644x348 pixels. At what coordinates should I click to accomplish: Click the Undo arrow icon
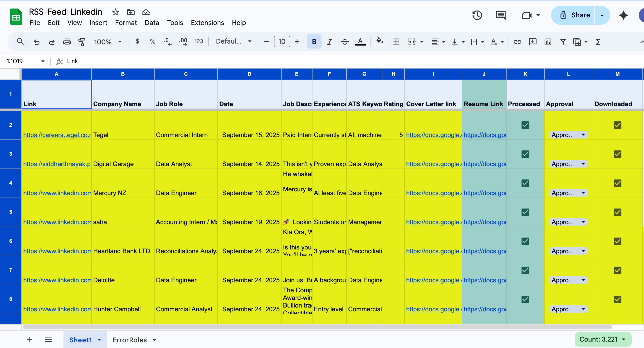pyautogui.click(x=36, y=42)
